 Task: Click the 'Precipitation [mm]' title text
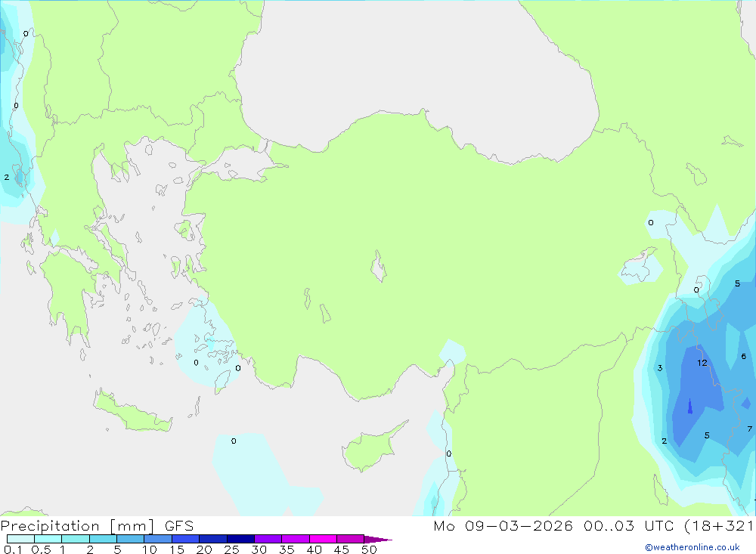pos(78,526)
